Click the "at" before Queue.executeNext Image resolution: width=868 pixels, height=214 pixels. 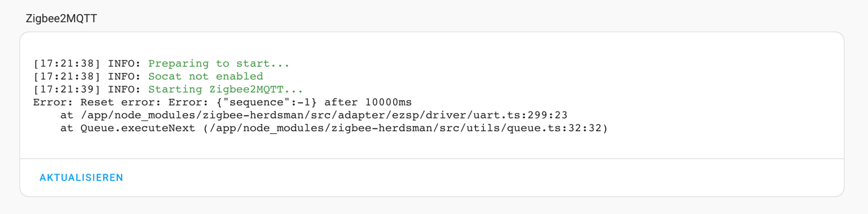tap(67, 128)
